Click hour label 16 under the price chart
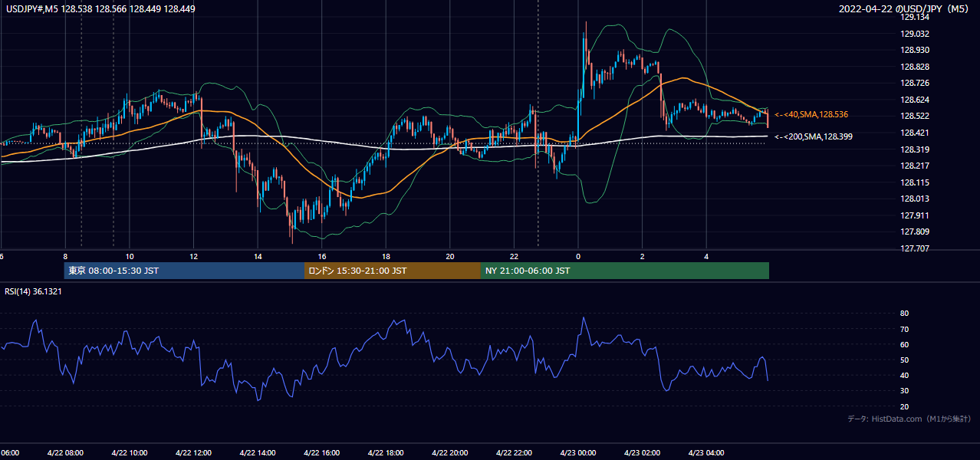Screen dimensions: 980x460 [x=322, y=257]
